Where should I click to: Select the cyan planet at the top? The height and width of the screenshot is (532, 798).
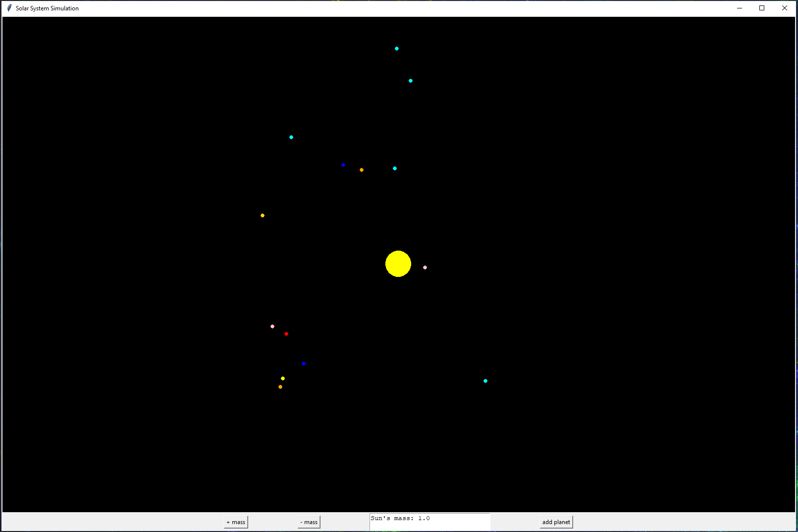[396, 48]
